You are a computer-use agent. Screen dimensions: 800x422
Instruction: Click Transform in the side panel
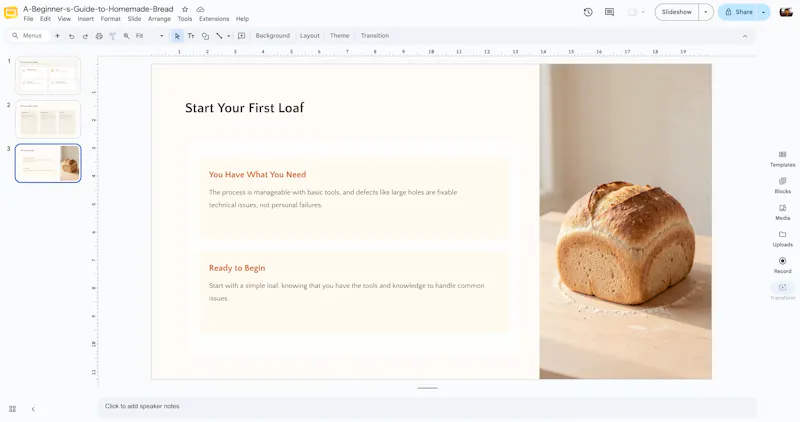782,291
